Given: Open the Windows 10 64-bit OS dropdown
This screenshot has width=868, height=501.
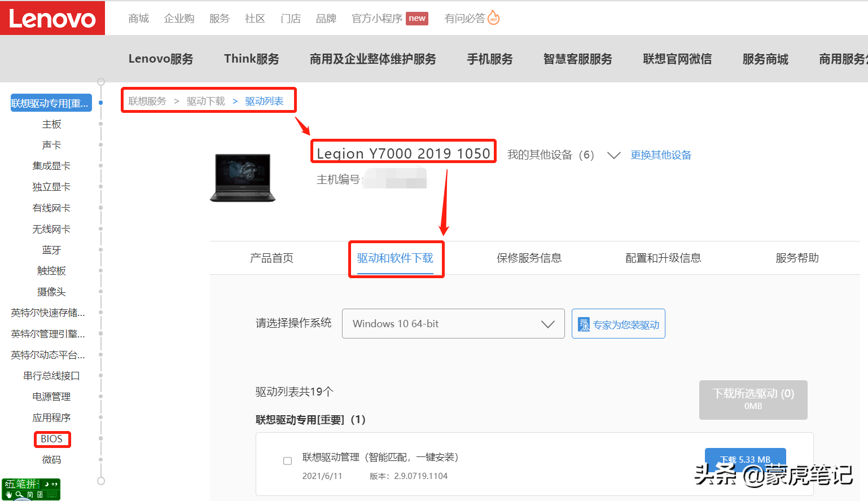Looking at the screenshot, I should (453, 324).
